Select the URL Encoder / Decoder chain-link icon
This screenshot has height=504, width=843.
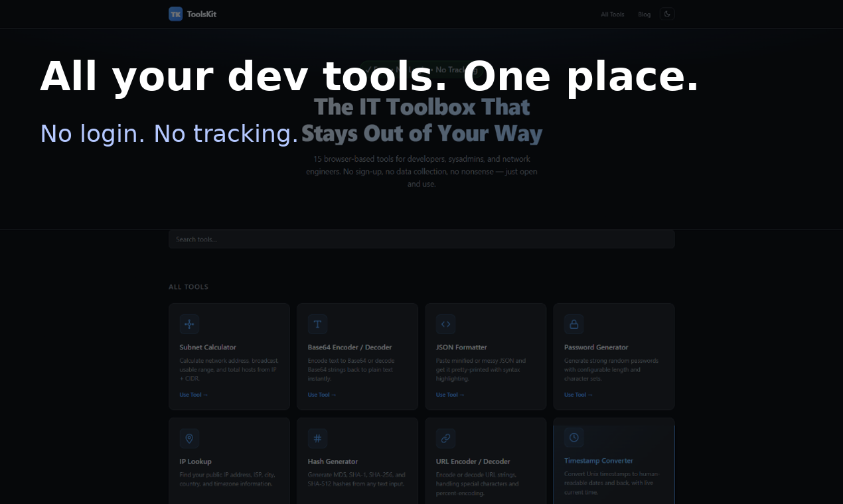pyautogui.click(x=445, y=438)
